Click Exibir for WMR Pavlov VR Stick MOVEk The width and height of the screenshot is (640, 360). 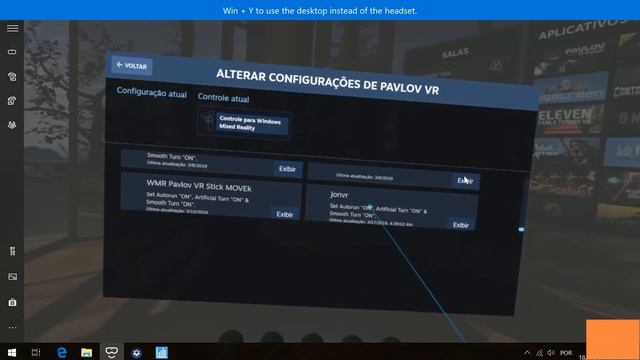[x=284, y=214]
